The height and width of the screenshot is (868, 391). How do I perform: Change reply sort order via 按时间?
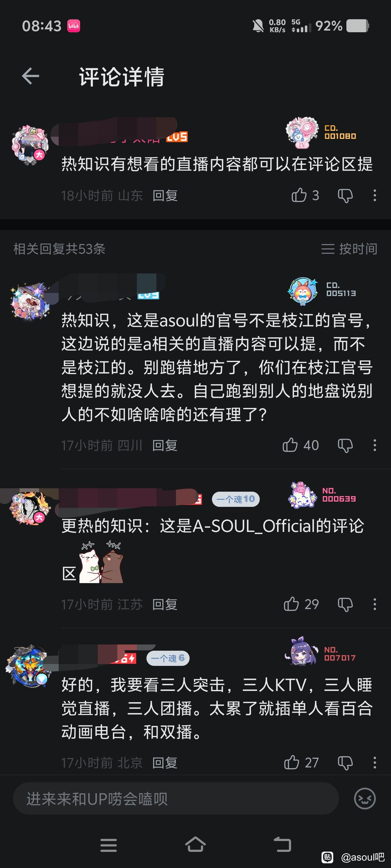[x=349, y=249]
